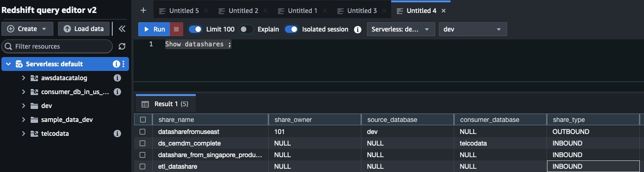The height and width of the screenshot is (172, 644).
Task: Click the Filter resources search field
Action: [x=57, y=46]
